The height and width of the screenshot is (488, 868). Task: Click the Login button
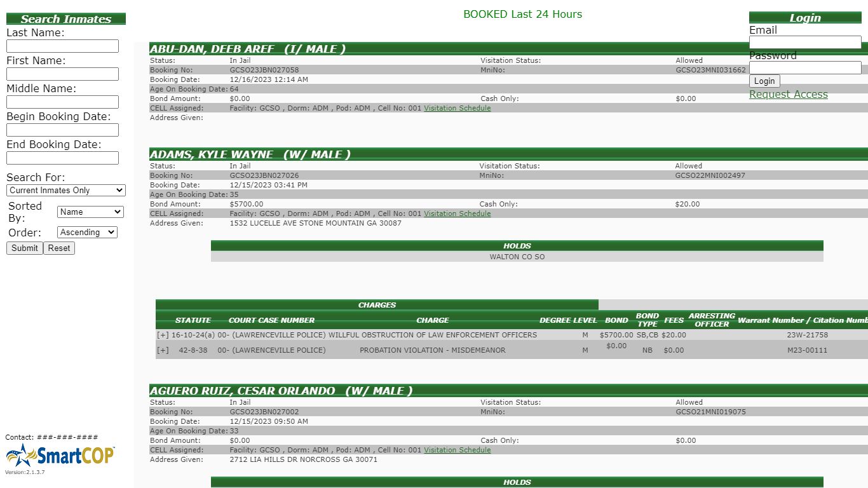[x=764, y=81]
